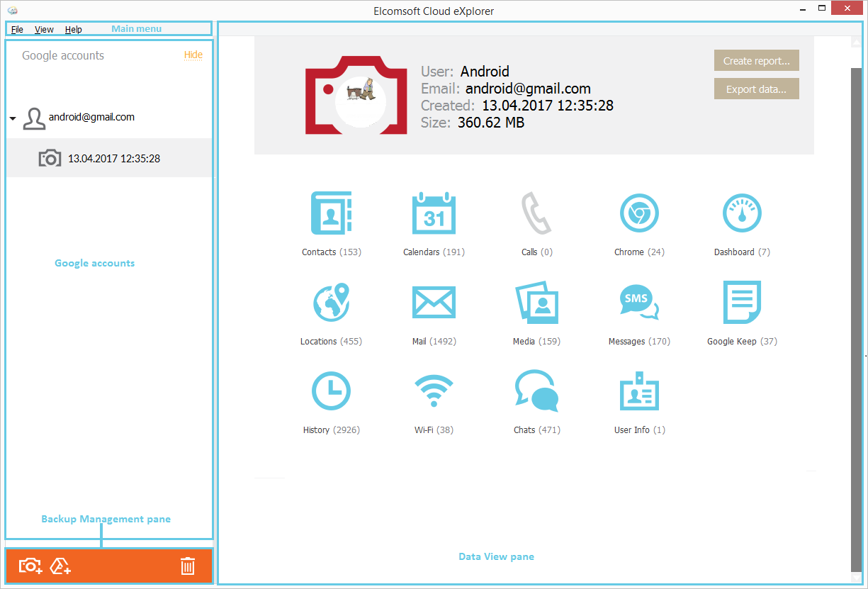868x589 pixels.
Task: Open the View menu
Action: [x=44, y=30]
